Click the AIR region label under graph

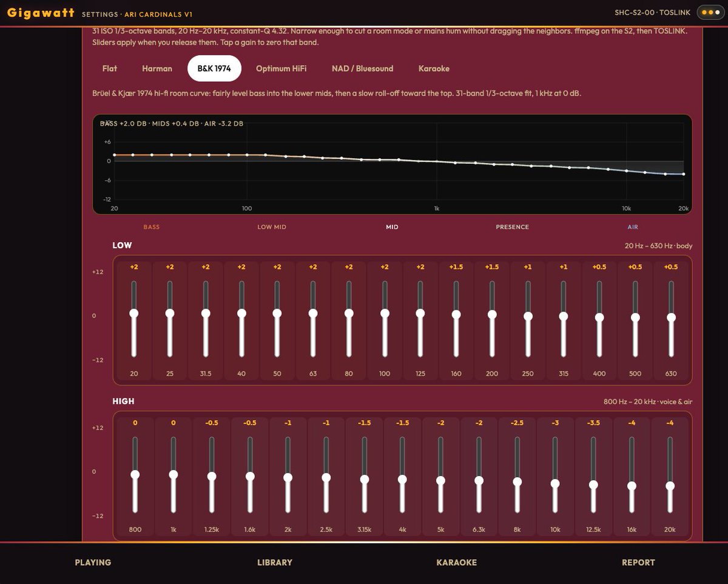(633, 227)
